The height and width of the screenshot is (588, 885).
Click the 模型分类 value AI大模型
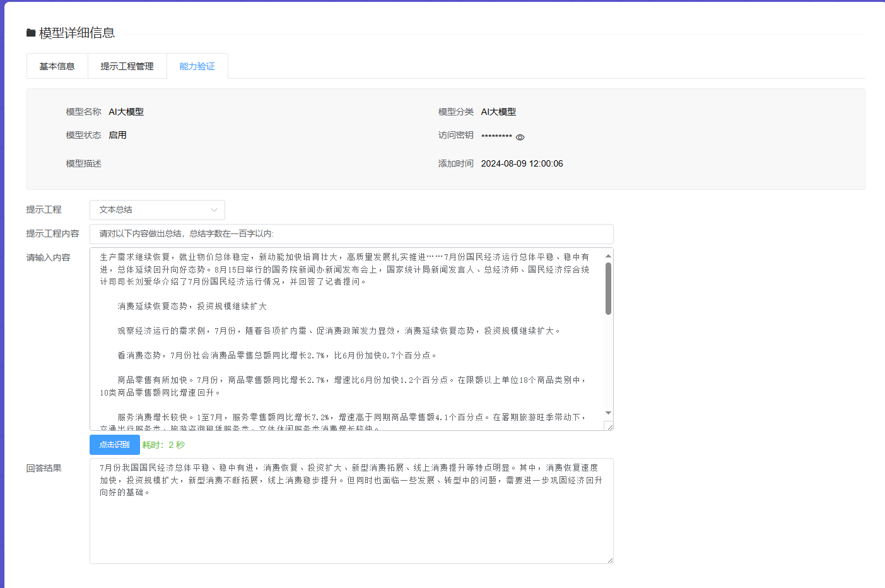click(498, 112)
